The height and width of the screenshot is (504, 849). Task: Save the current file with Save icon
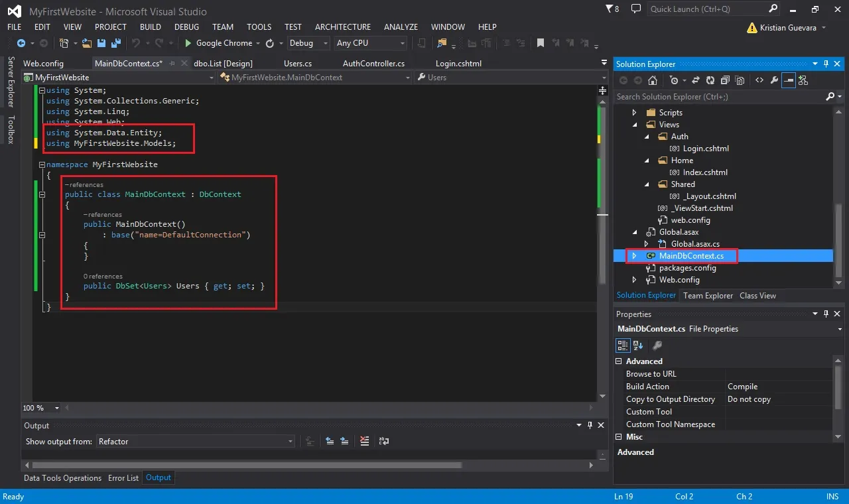point(101,43)
